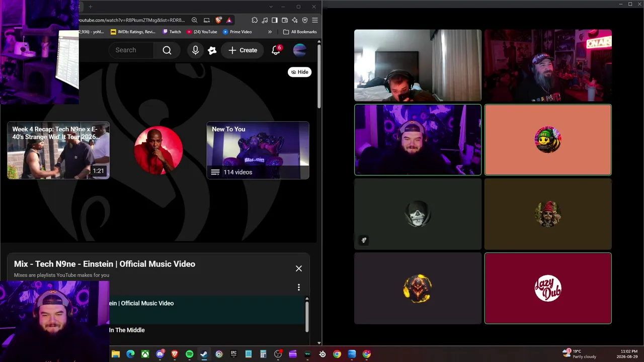
Task: Open the taskbar clock showing 11:02 PM
Action: click(x=627, y=354)
